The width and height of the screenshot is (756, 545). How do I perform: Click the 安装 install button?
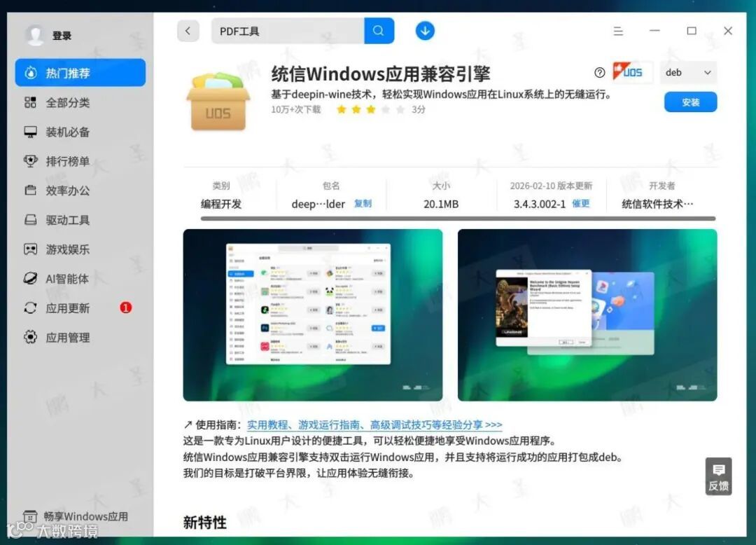click(690, 102)
